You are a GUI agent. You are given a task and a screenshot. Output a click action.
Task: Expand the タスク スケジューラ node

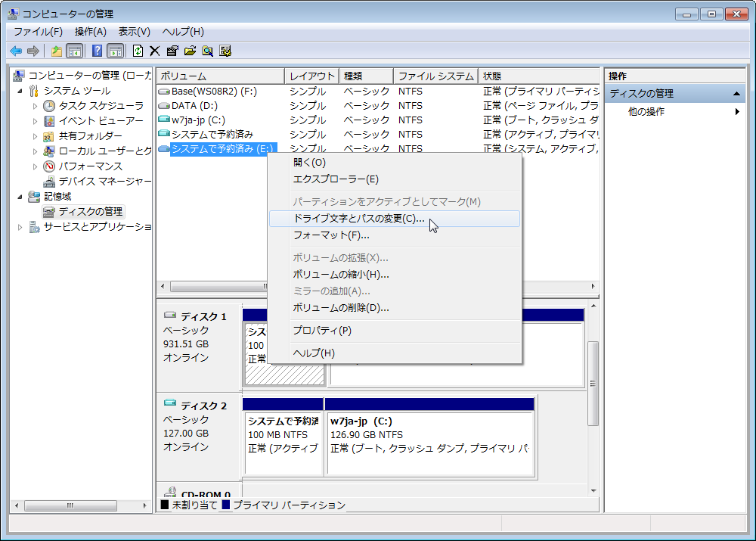pyautogui.click(x=35, y=106)
